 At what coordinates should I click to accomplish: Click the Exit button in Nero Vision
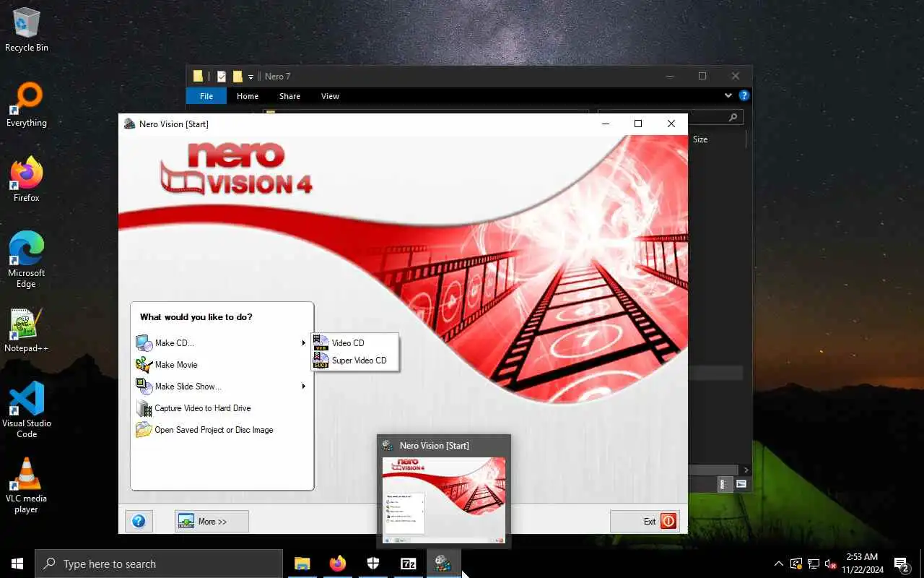pos(645,521)
